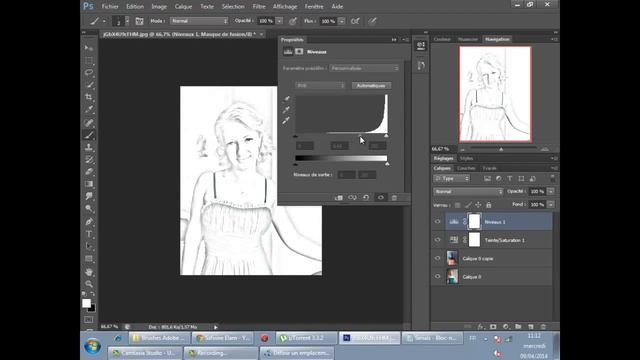Open the Opacité dropdown arrow in options bar
The image size is (640, 360).
(279, 21)
